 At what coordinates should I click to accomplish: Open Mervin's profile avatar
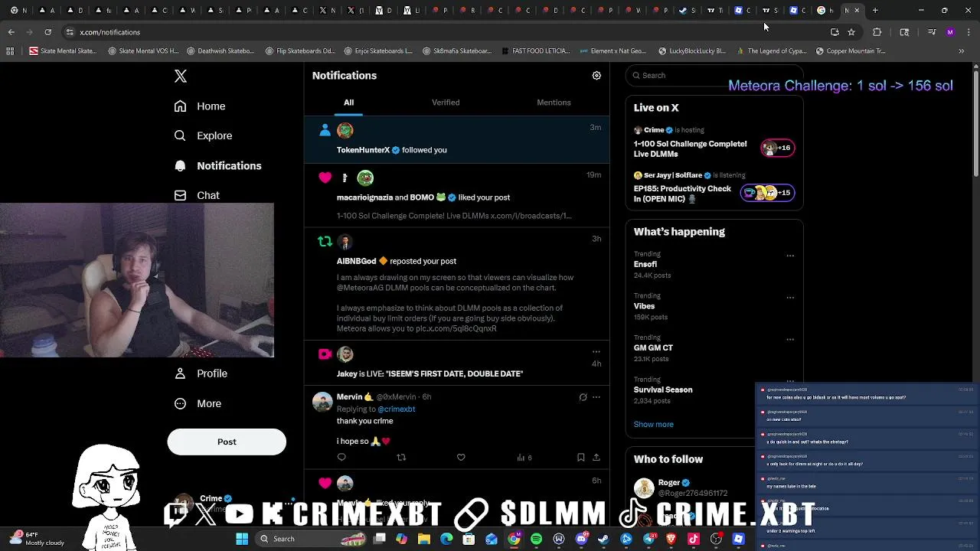coord(322,401)
